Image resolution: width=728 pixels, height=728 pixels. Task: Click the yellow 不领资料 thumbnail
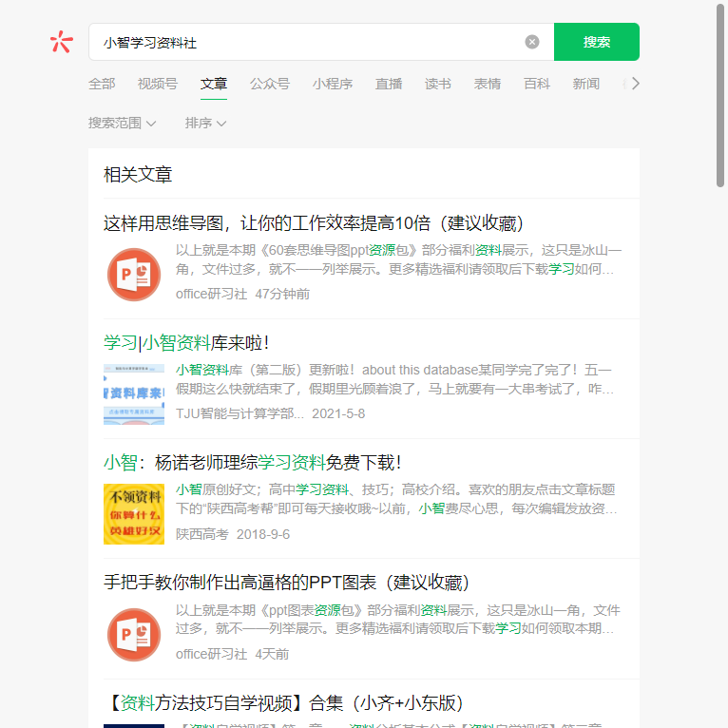point(134,514)
